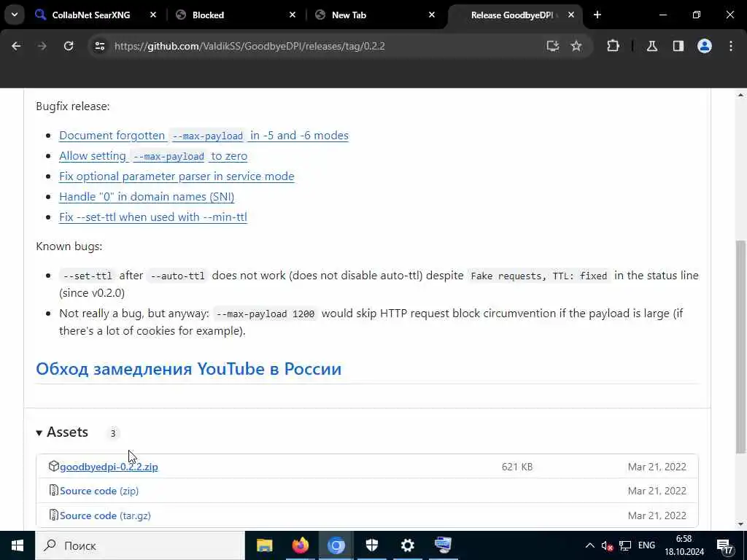Screen dimensions: 747x560
Task: Open the Chrome three-dot menu
Action: (731, 46)
